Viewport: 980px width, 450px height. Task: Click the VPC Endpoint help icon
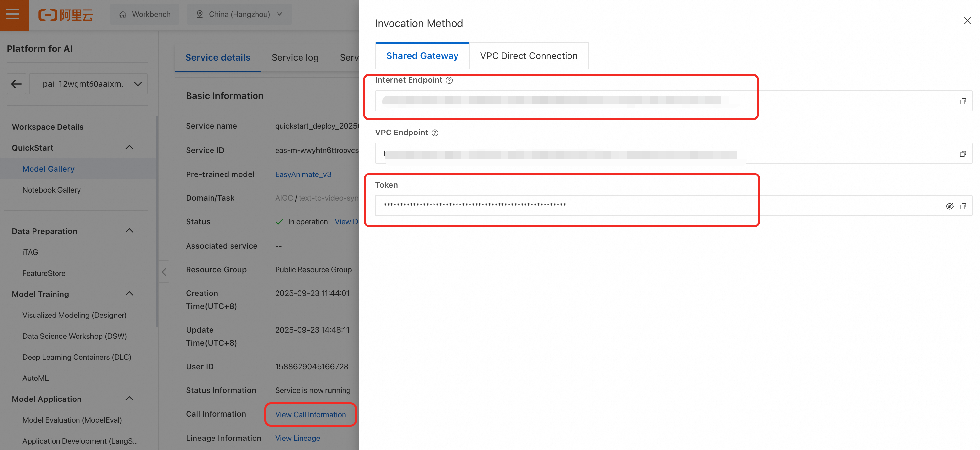point(435,133)
